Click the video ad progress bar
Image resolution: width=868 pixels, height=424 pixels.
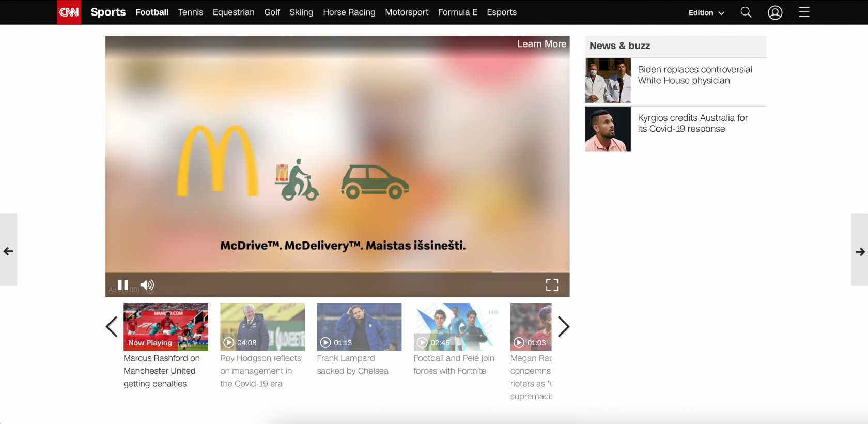(x=337, y=271)
